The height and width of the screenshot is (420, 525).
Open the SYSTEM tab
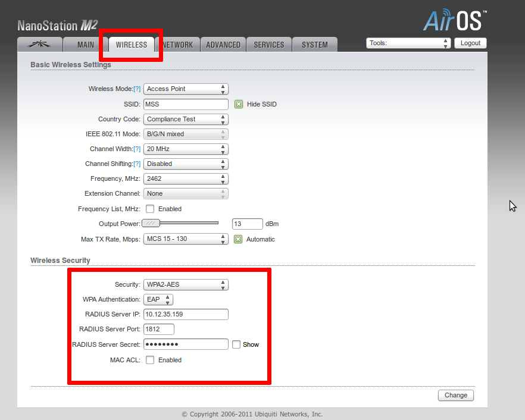point(315,45)
